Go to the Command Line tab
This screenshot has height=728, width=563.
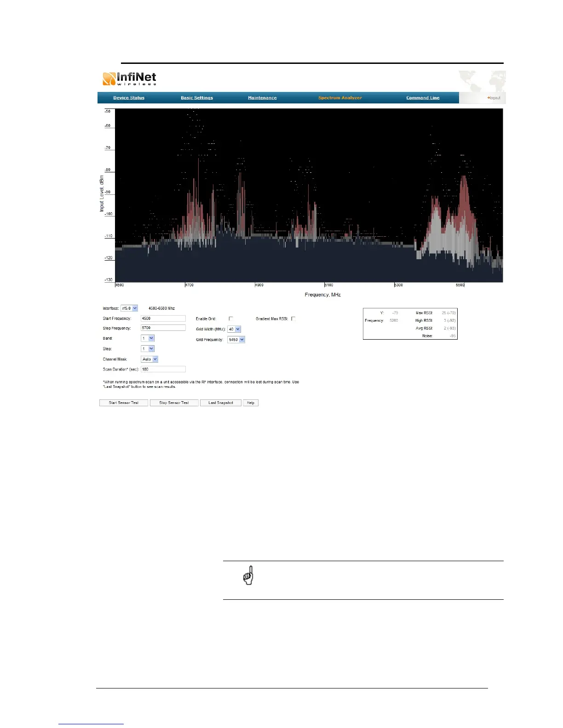(x=423, y=98)
